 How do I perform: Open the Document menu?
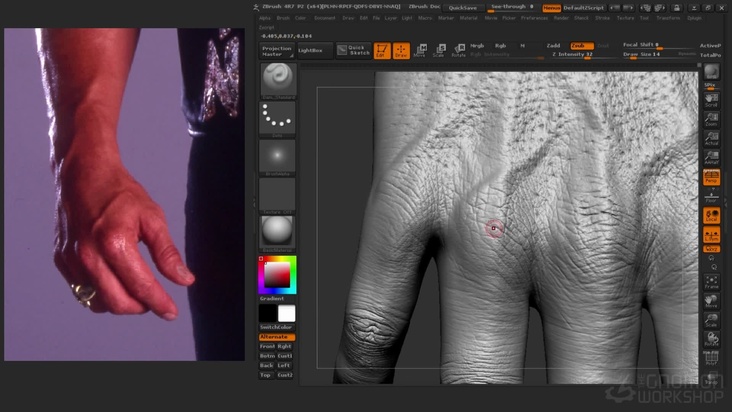coord(324,18)
